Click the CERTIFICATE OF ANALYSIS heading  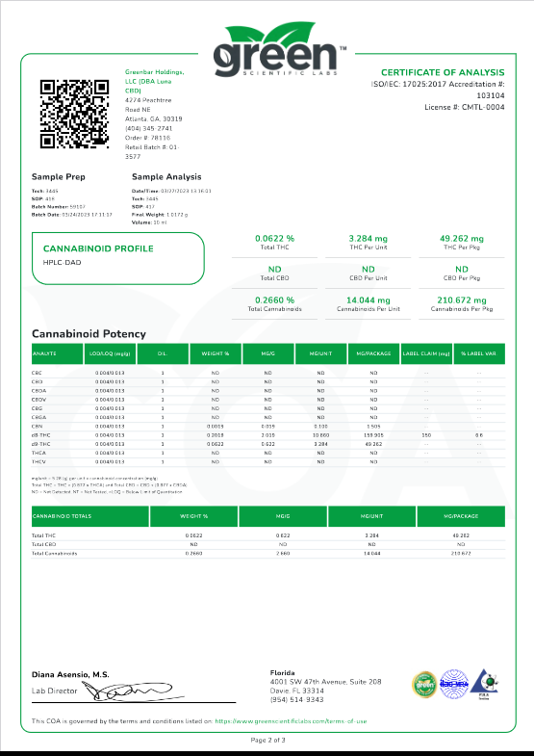[443, 72]
